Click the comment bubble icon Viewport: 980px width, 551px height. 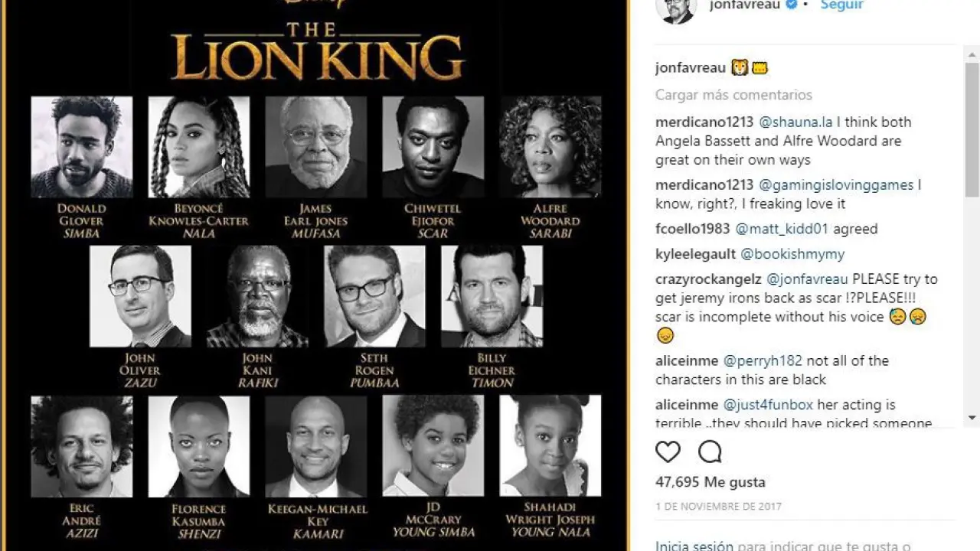[x=710, y=452]
